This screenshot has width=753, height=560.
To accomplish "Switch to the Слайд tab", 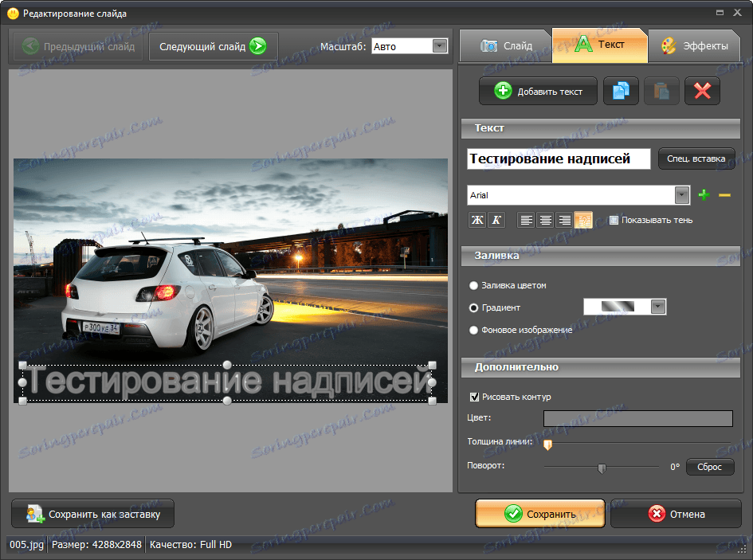I will (x=505, y=46).
